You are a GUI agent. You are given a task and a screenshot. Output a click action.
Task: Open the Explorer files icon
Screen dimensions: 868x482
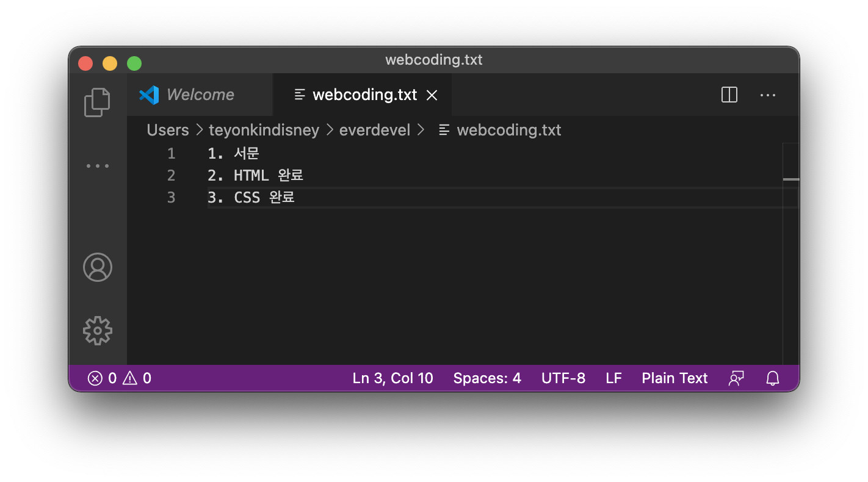click(x=97, y=102)
